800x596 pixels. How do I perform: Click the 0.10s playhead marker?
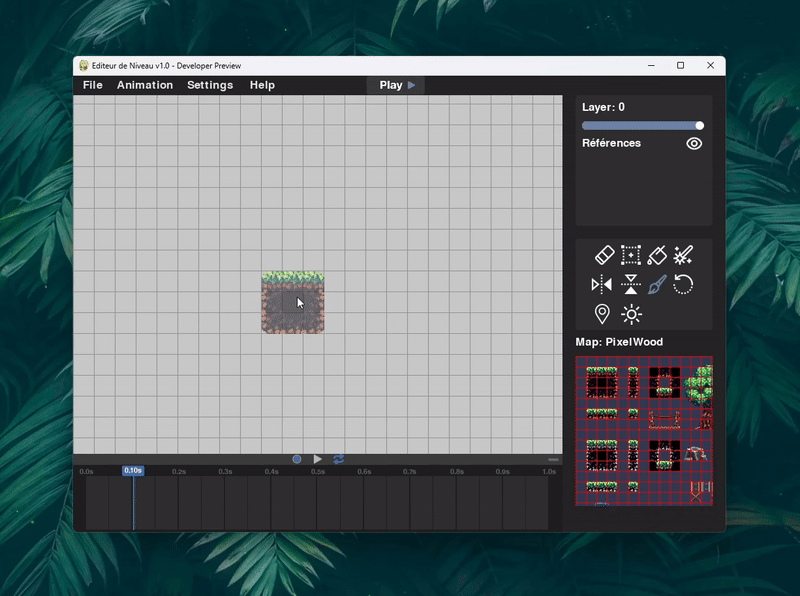(133, 470)
